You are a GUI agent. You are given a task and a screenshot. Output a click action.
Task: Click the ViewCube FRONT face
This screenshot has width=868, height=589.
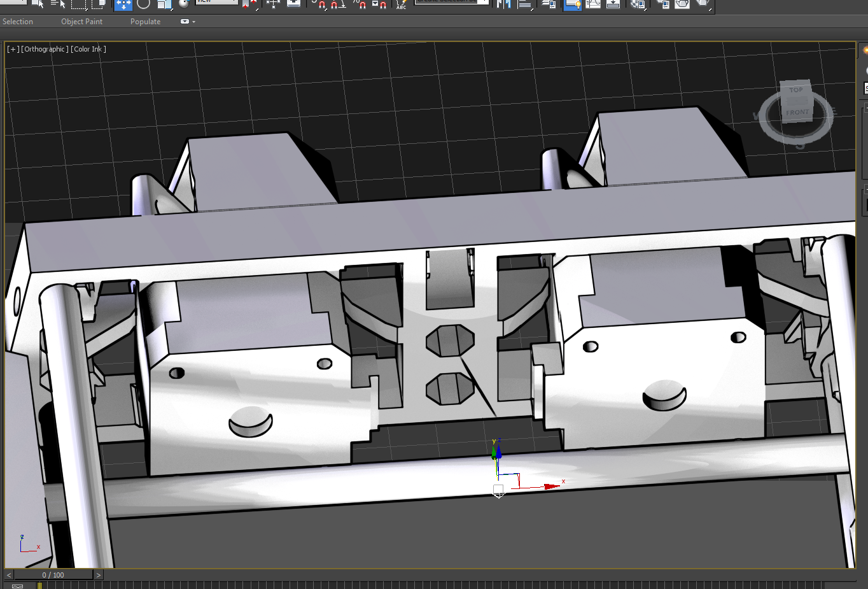(x=797, y=113)
